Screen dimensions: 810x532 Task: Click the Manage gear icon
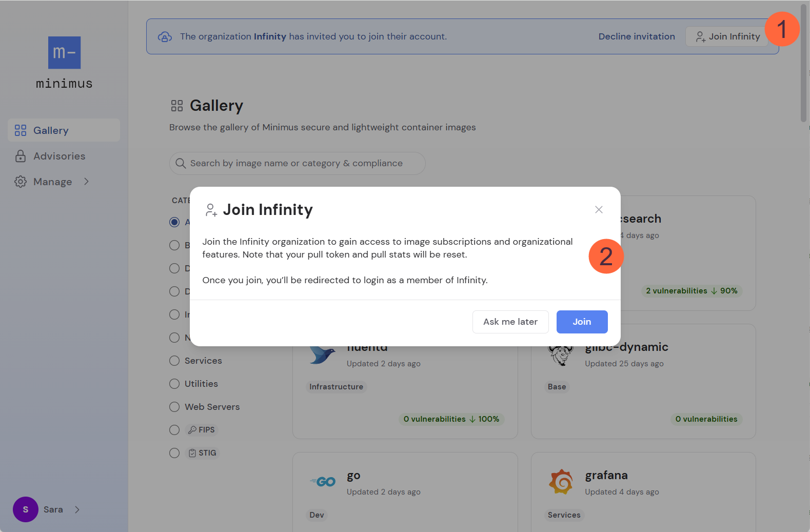[21, 182]
